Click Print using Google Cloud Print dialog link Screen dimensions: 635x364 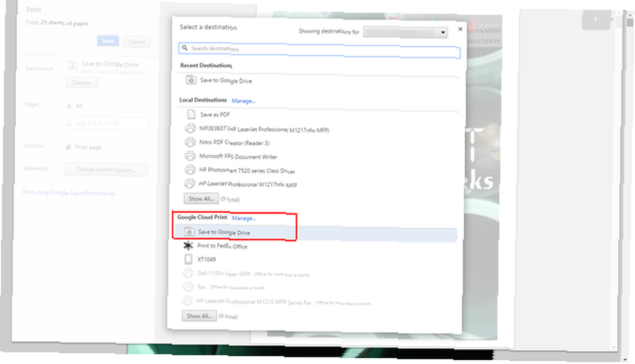(70, 193)
